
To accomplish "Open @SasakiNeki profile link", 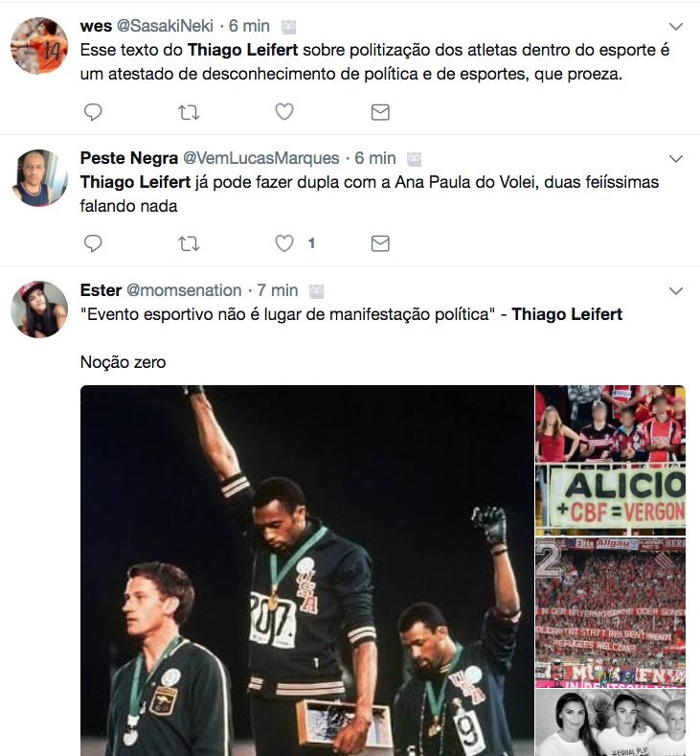I will click(x=170, y=25).
